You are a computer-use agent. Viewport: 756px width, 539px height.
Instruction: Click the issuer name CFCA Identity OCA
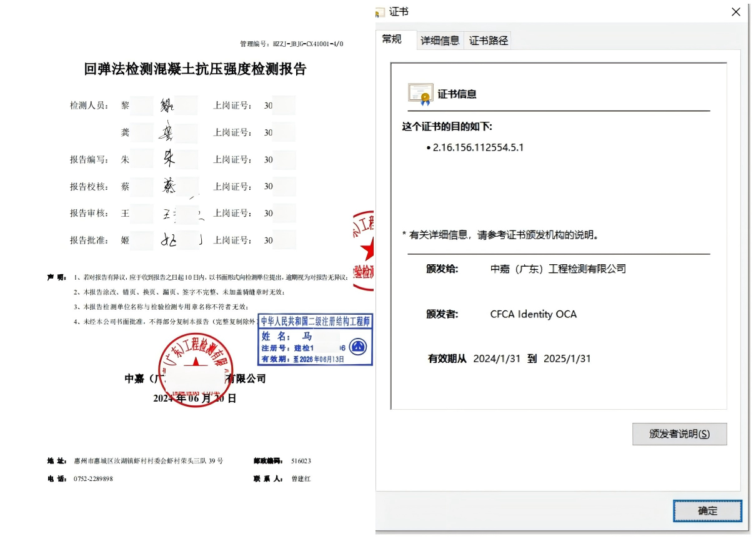[533, 314]
